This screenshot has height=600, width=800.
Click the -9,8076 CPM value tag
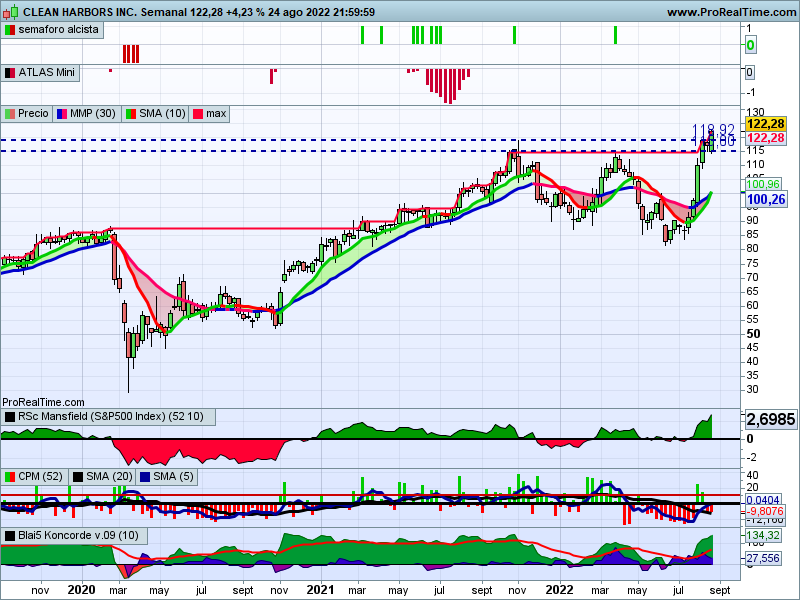click(x=765, y=511)
